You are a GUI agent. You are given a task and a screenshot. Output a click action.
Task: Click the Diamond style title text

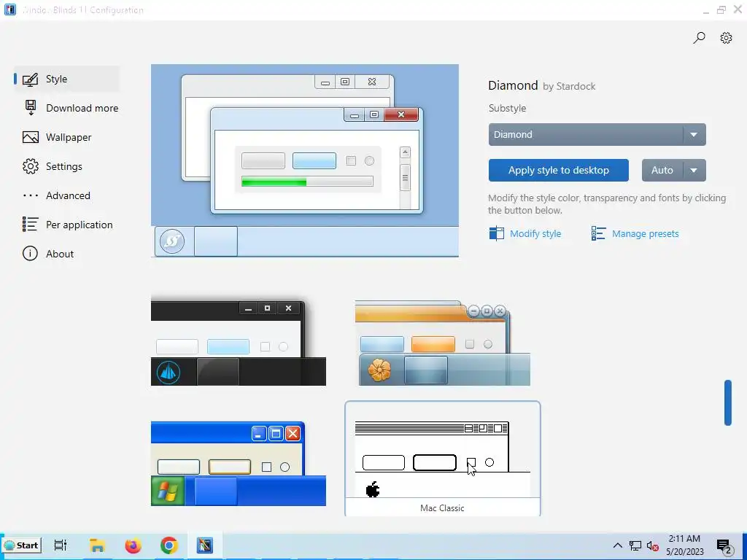pos(513,86)
